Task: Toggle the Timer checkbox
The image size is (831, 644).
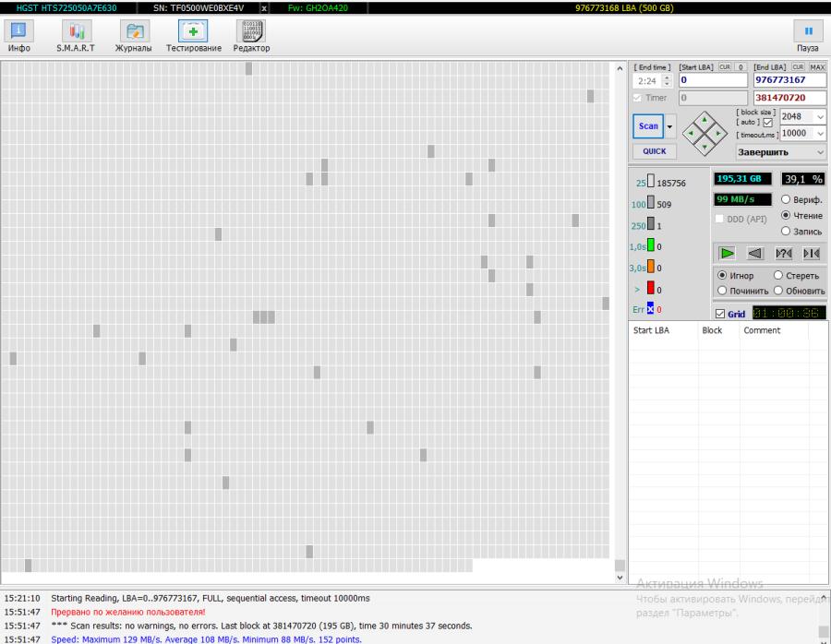Action: point(637,98)
